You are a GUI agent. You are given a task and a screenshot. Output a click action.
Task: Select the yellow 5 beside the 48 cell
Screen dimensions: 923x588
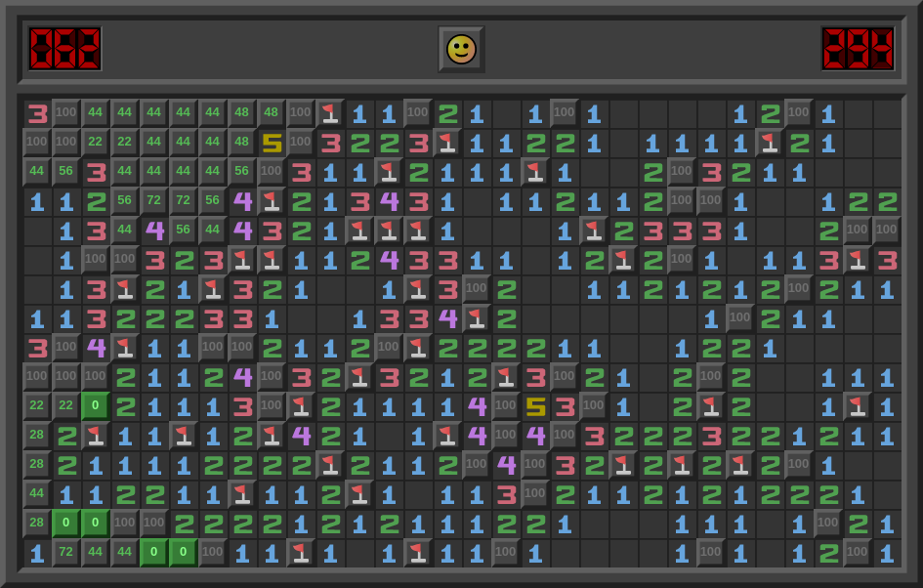[272, 143]
